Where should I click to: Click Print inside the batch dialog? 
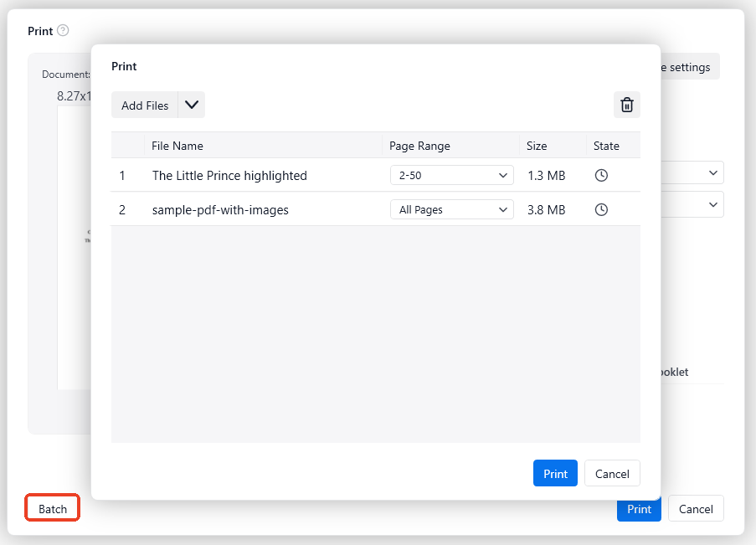555,473
